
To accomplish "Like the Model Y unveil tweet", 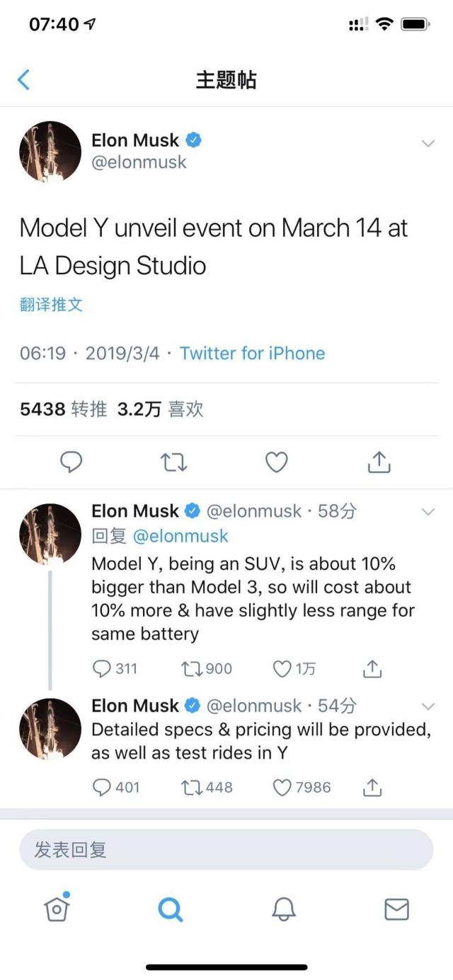I will point(276,462).
